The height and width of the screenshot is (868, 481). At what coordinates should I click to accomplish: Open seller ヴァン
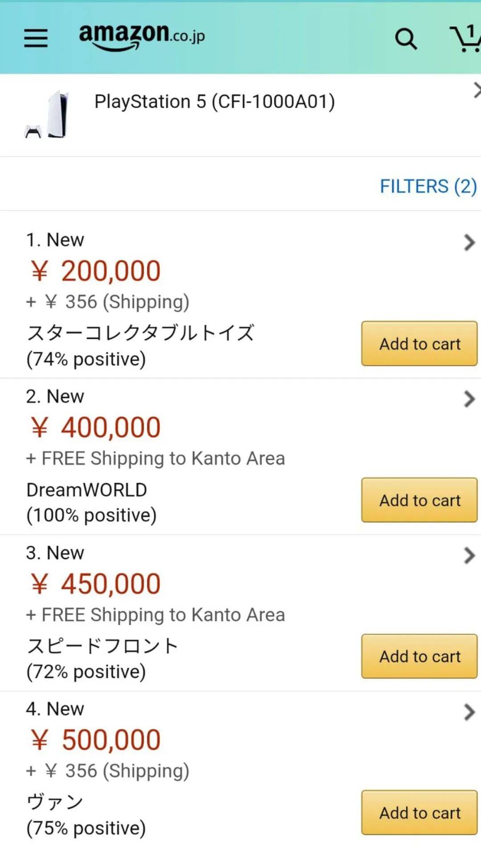[55, 802]
